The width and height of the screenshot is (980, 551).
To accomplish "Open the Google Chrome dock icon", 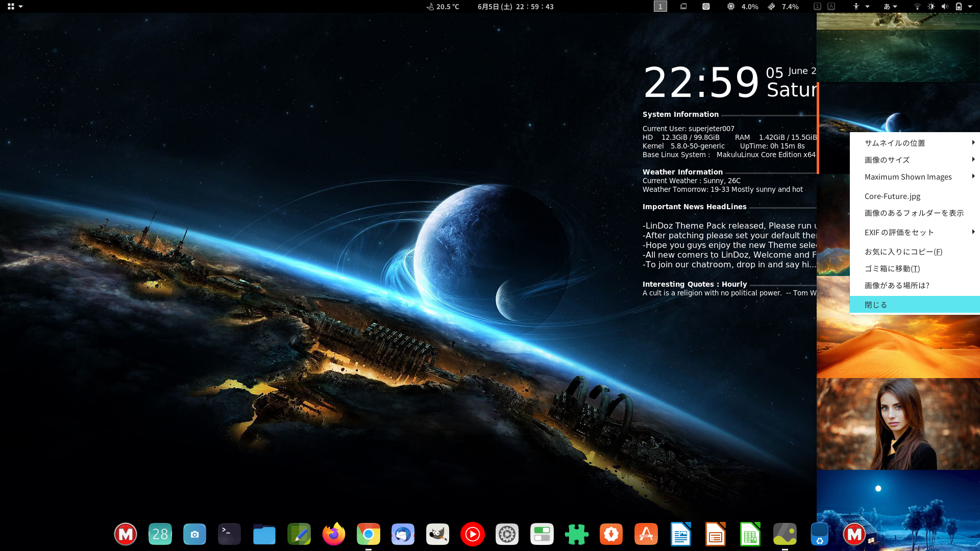I will 368,534.
